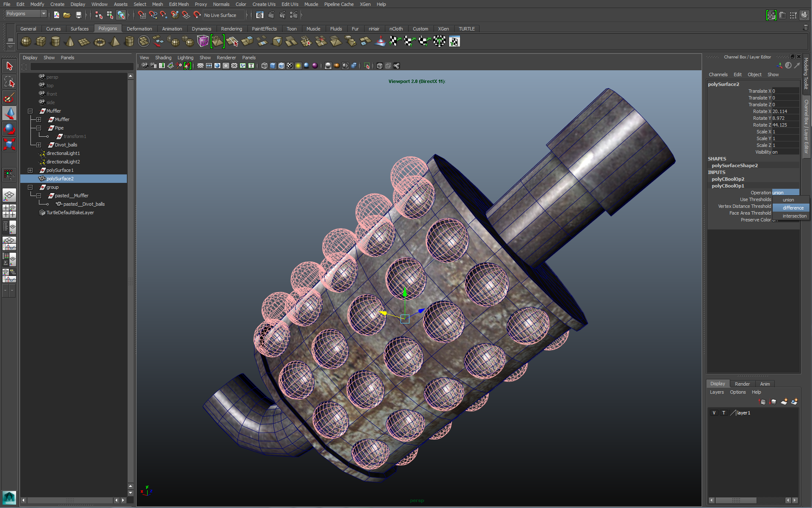Select the Rotate tool in toolbox
812x508 pixels.
pyautogui.click(x=9, y=129)
